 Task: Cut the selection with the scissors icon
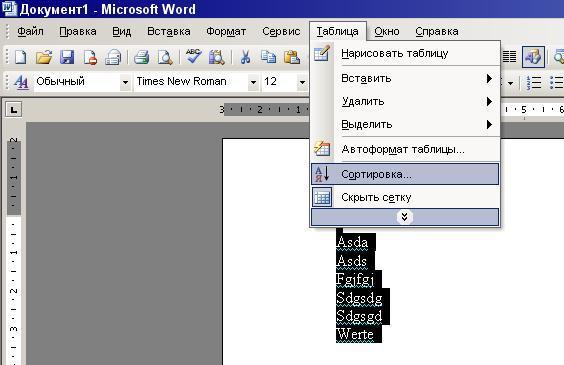[x=245, y=57]
